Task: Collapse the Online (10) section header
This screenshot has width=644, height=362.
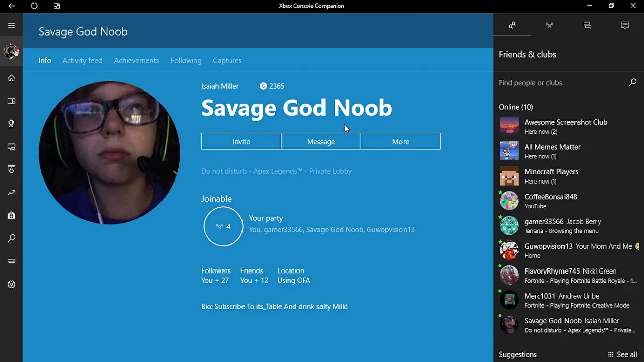Action: click(516, 107)
